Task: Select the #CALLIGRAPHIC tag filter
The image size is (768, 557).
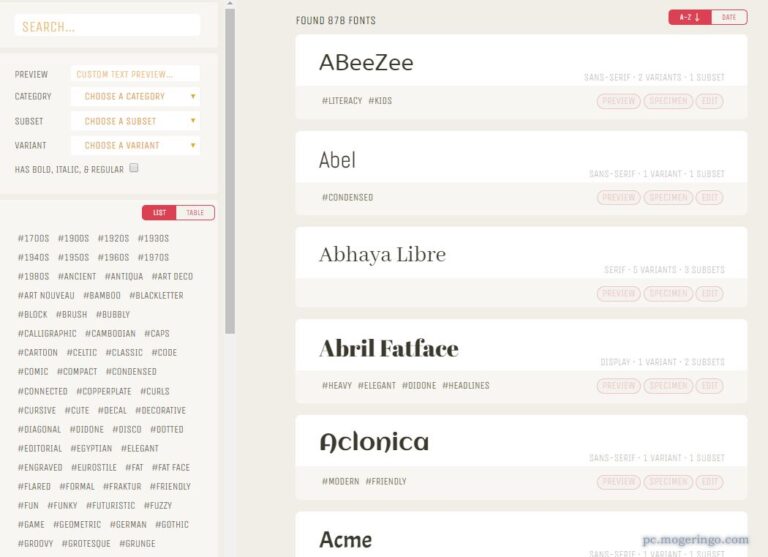Action: pos(47,334)
